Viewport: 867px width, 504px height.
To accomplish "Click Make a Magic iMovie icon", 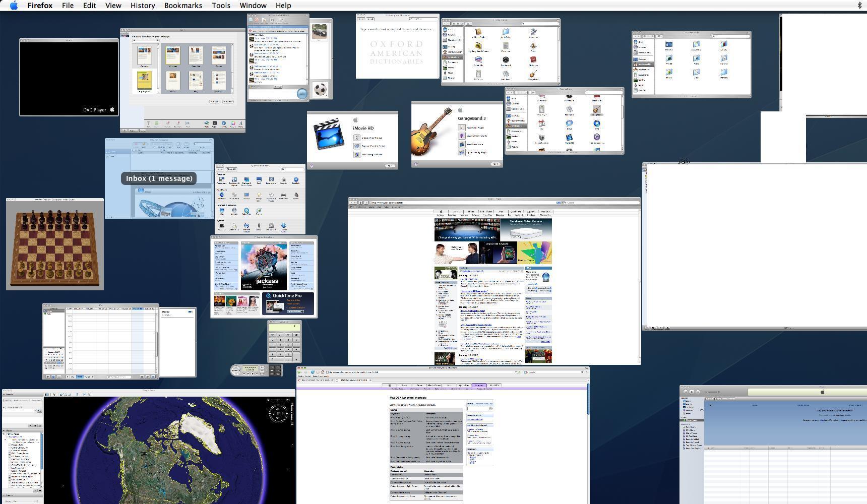I will point(357,155).
